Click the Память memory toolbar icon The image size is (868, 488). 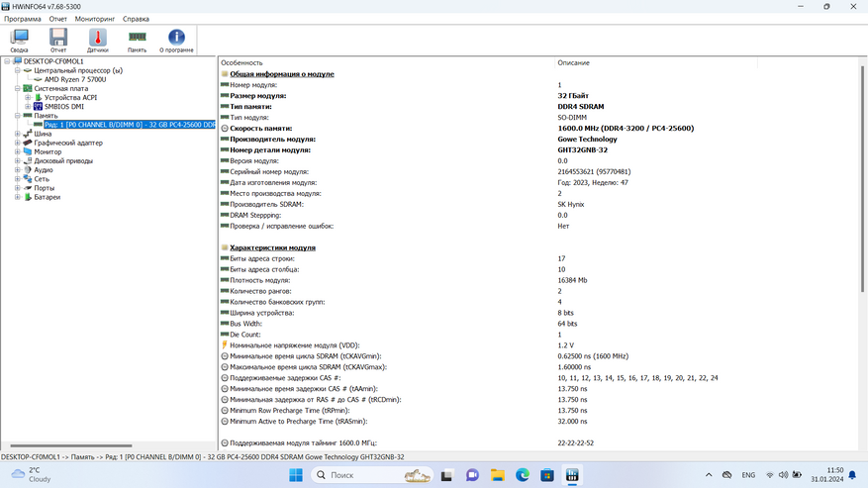[x=137, y=41]
